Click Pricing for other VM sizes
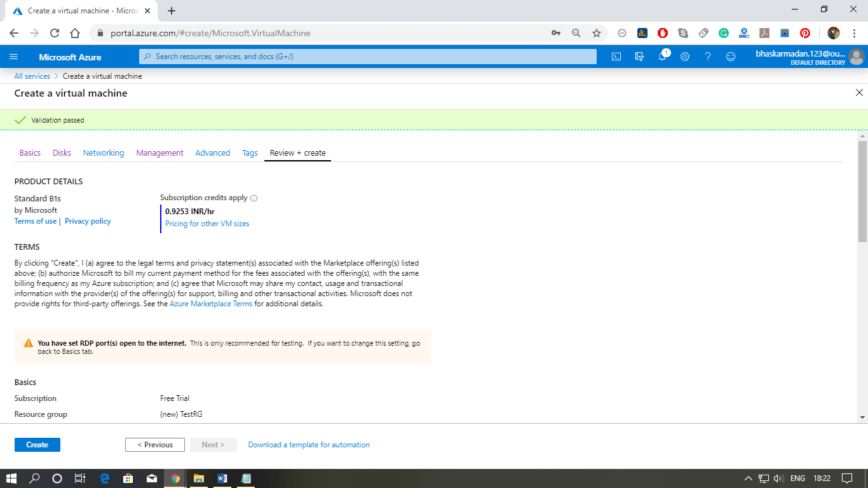868x488 pixels. (207, 223)
